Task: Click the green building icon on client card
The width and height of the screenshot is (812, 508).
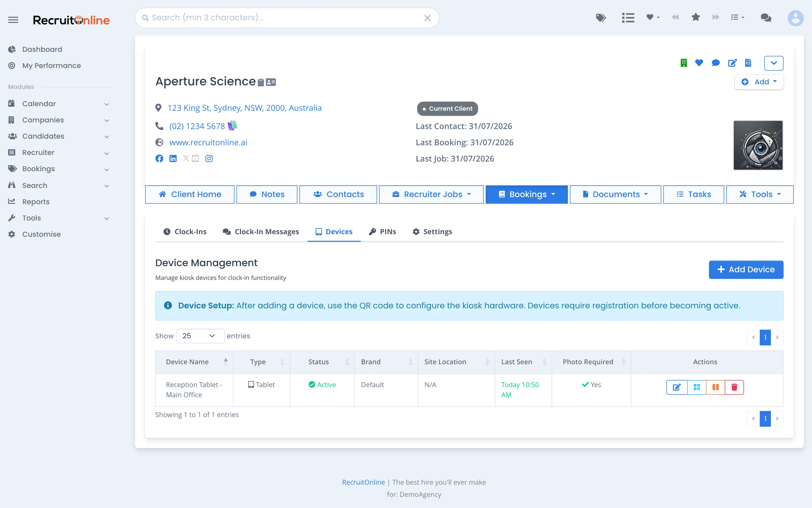Action: coord(684,63)
